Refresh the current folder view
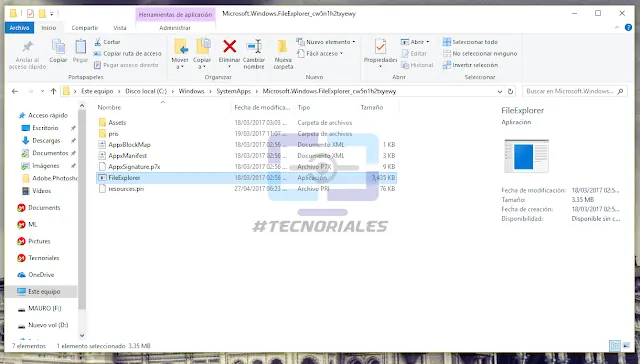640x364 pixels. [x=510, y=91]
